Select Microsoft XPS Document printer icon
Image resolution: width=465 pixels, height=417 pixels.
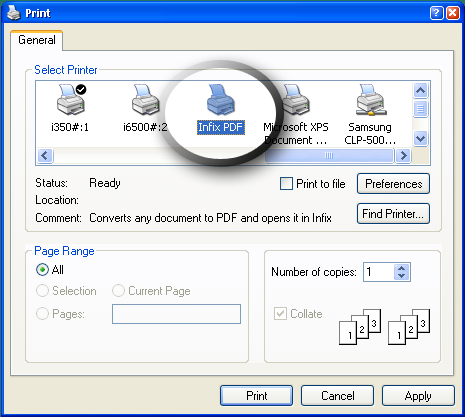tap(296, 100)
